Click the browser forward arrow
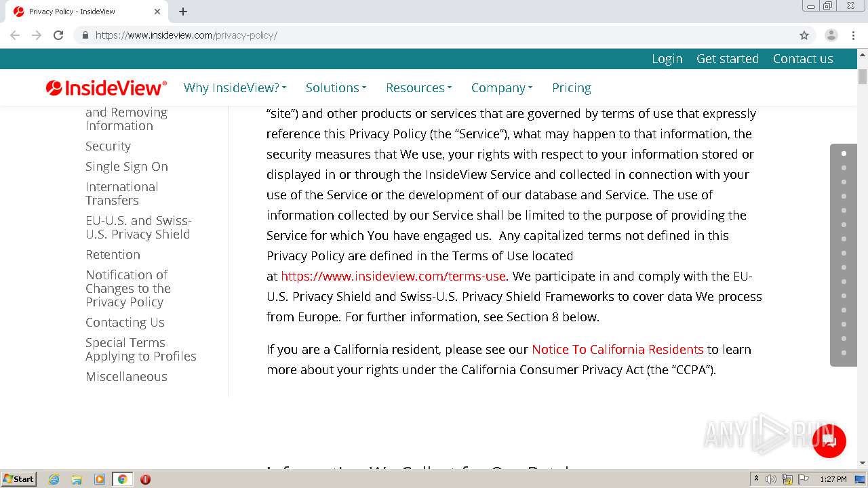This screenshot has width=868, height=488. coord(37,35)
